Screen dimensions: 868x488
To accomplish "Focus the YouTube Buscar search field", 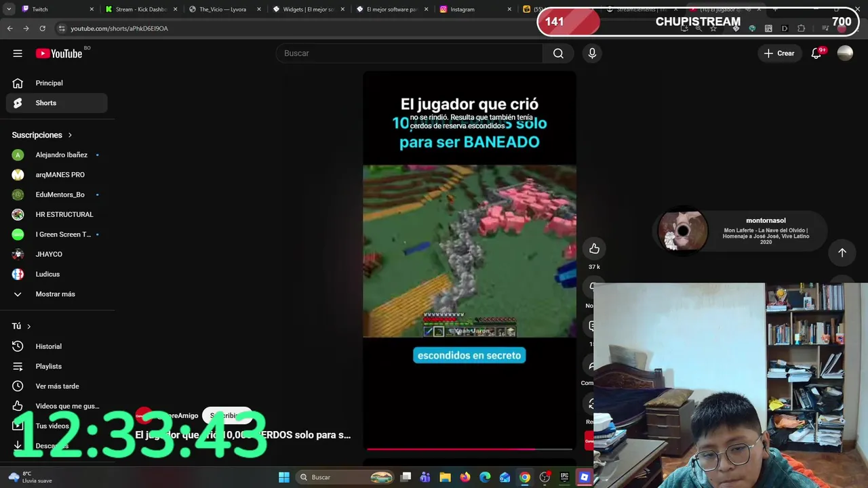I will point(410,54).
